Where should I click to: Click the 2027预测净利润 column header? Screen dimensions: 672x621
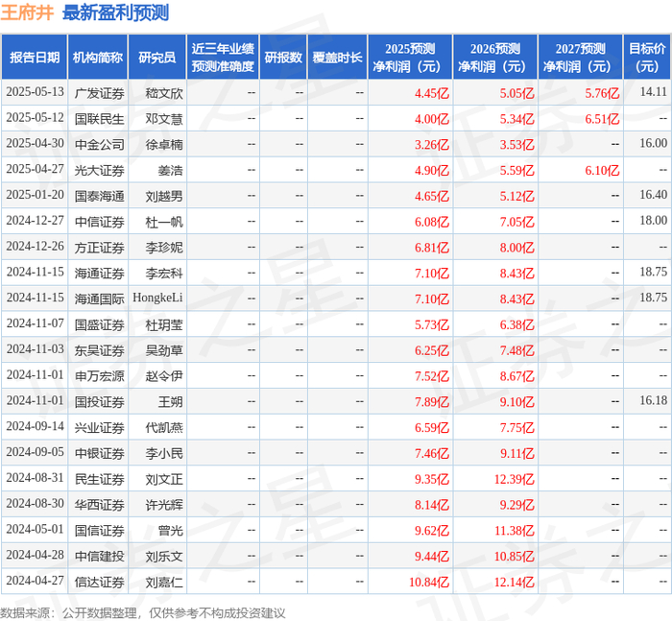[x=580, y=57]
